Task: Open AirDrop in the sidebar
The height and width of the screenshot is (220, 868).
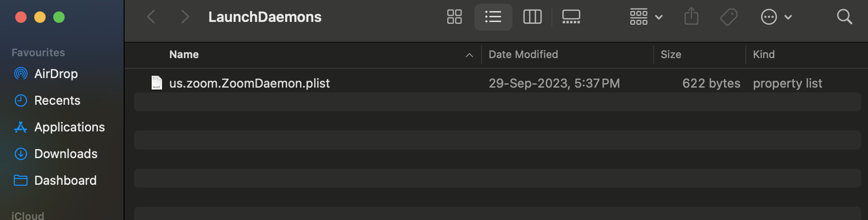Action: 56,74
